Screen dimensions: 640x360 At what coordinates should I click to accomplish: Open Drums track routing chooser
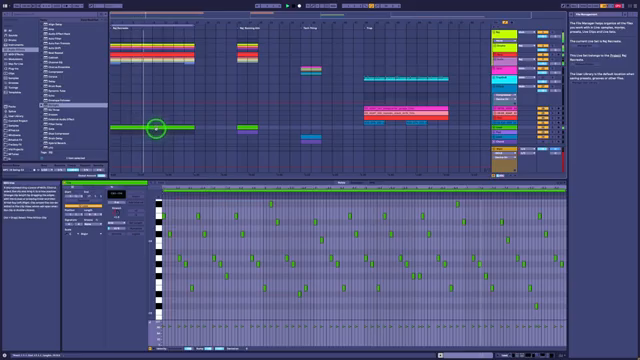pyautogui.click(x=527, y=46)
